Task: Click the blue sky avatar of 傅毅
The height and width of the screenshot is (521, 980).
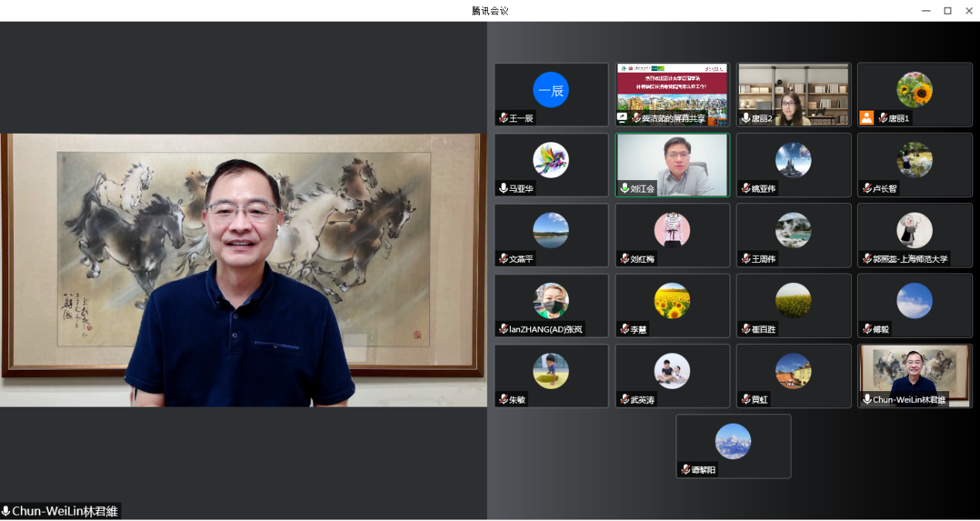Action: click(x=914, y=301)
